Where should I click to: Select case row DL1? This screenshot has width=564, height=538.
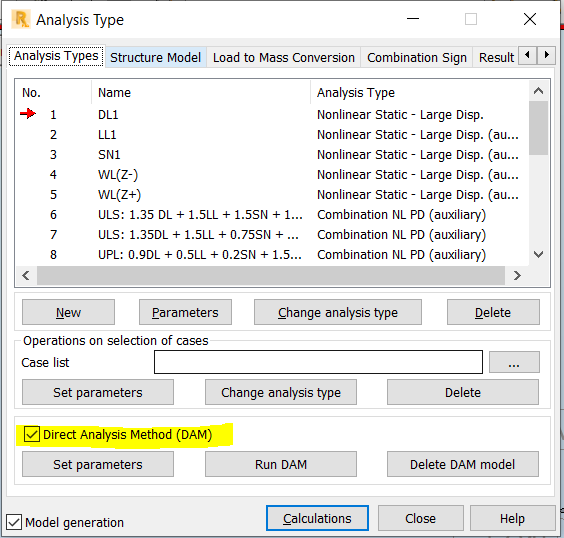pos(272,114)
